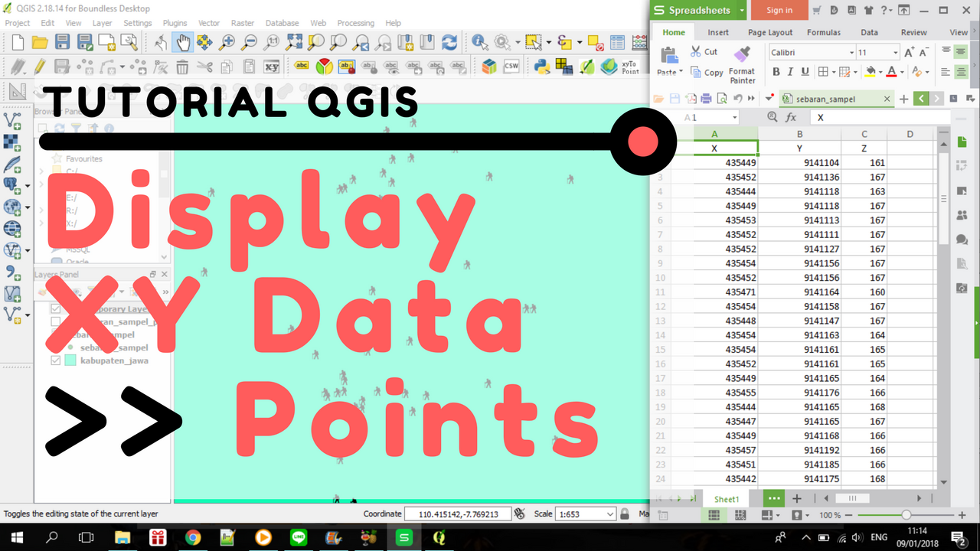Add a new document tab with plus
The height and width of the screenshot is (551, 980).
pyautogui.click(x=903, y=99)
